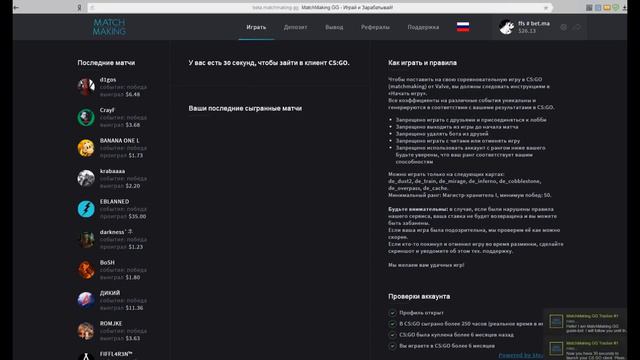Screen dimensions: 640x360
Task: Click the Yandex 'Я' icon beside address bar
Action: (x=79, y=7)
